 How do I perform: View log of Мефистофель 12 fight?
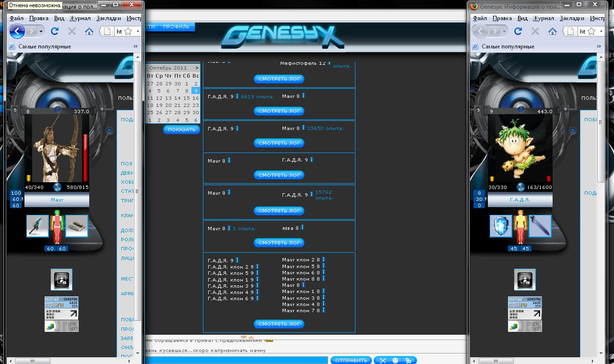(x=279, y=79)
